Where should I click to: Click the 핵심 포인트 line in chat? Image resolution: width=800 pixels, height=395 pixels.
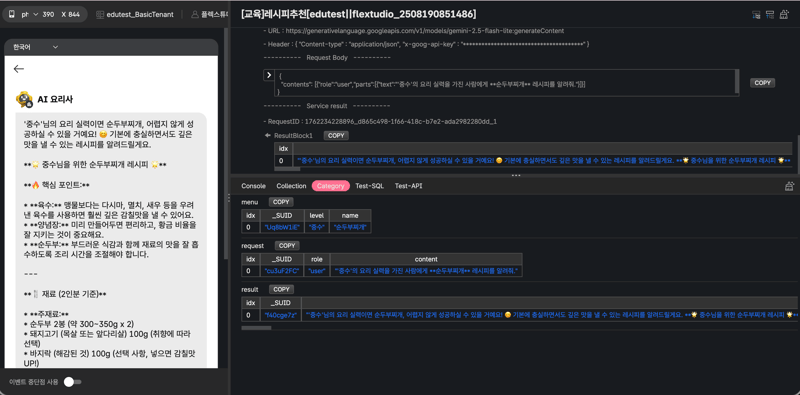click(x=57, y=185)
